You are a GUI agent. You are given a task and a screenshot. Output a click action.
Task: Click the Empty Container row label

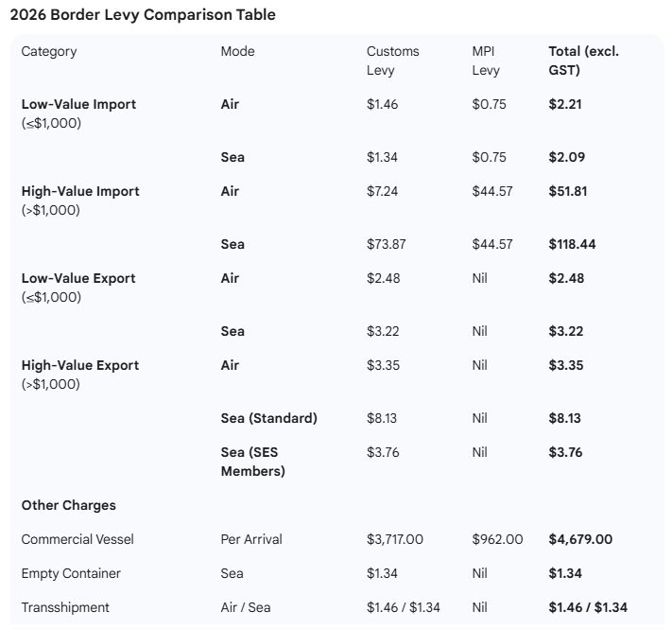click(71, 573)
